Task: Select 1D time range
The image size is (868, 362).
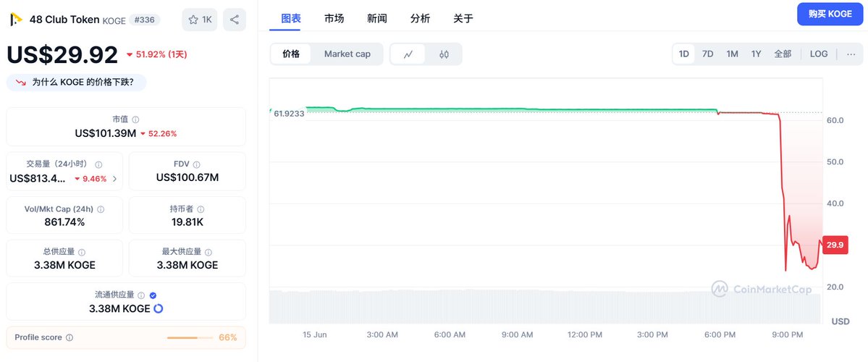Action: pyautogui.click(x=684, y=54)
